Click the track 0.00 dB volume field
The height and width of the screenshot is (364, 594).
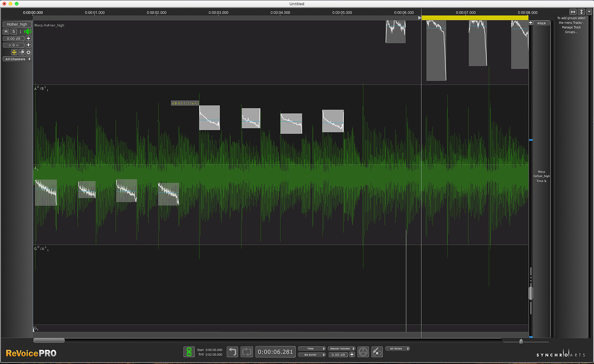click(14, 39)
